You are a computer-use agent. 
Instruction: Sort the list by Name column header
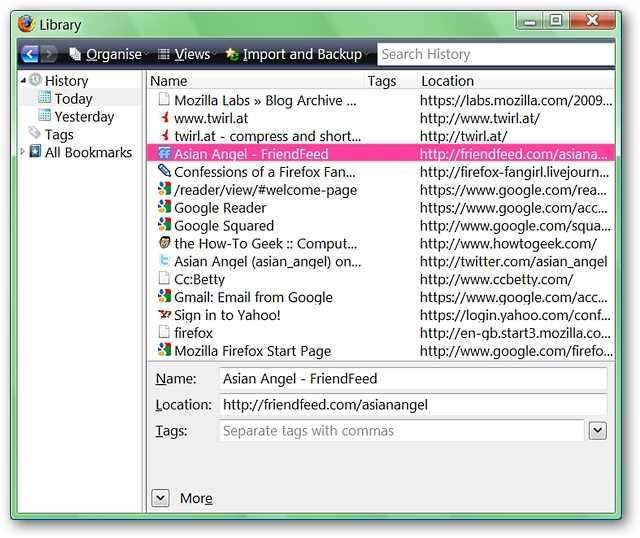pos(169,81)
